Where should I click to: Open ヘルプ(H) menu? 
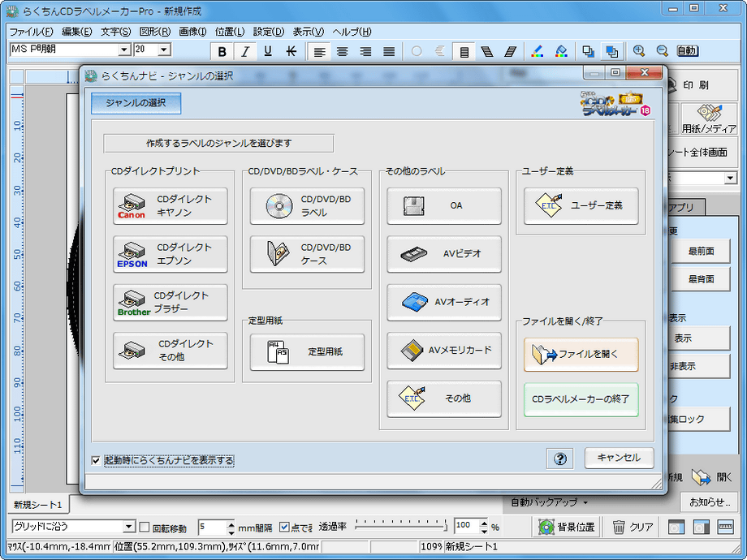click(x=352, y=32)
